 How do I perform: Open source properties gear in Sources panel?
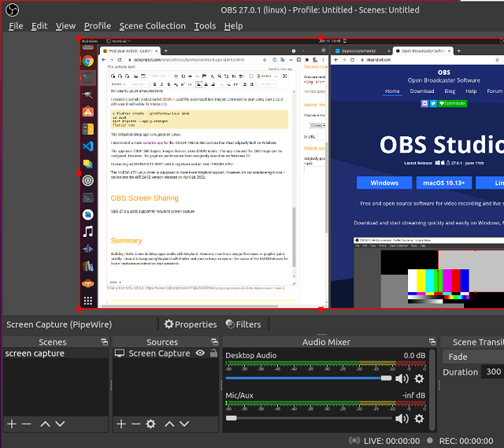(x=150, y=424)
